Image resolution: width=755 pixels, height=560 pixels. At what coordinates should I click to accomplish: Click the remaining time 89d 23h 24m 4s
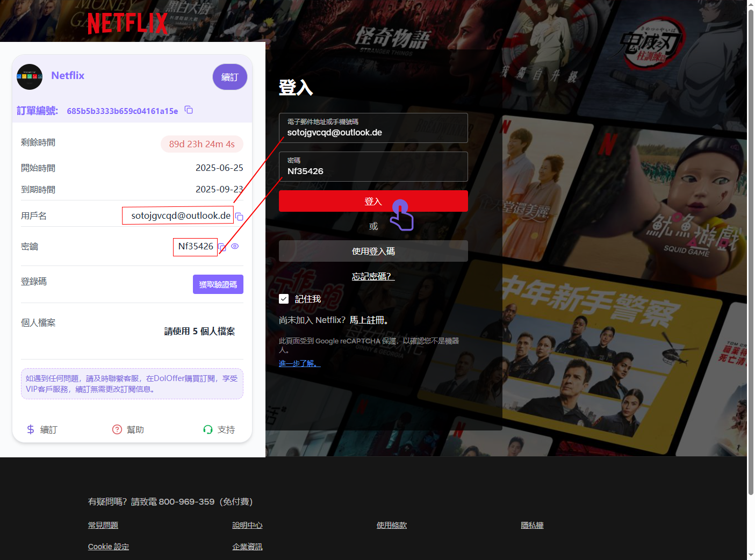pos(202,144)
